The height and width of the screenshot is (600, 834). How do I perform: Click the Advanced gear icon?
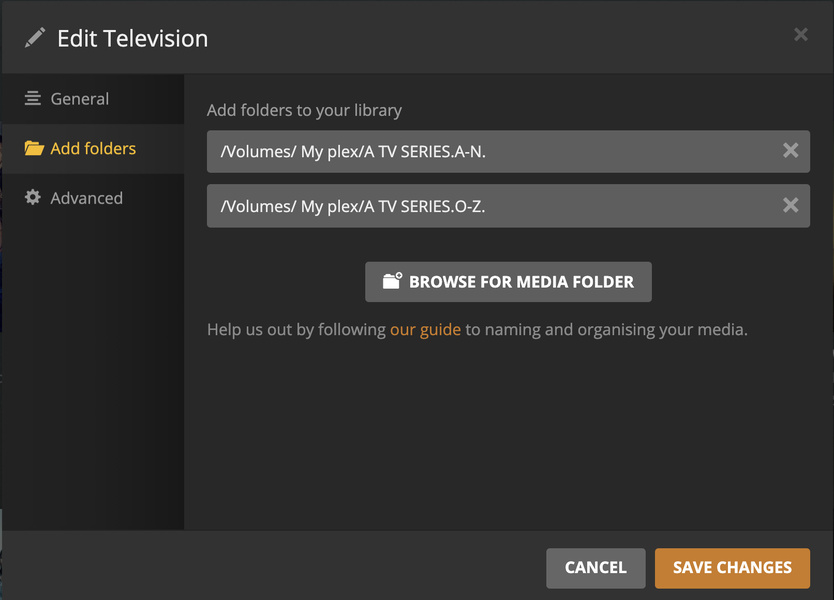click(33, 198)
